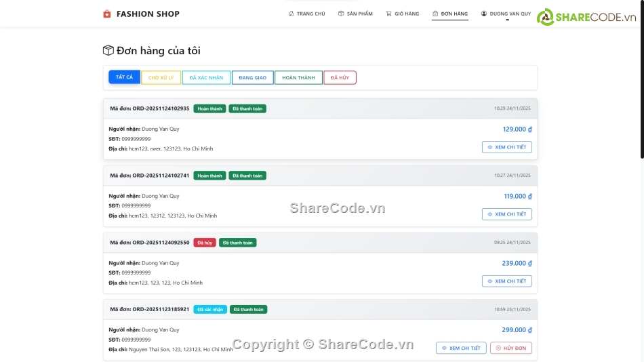This screenshot has height=362, width=644.
Task: Click the Fashion Shop bag logo icon
Action: tap(107, 14)
